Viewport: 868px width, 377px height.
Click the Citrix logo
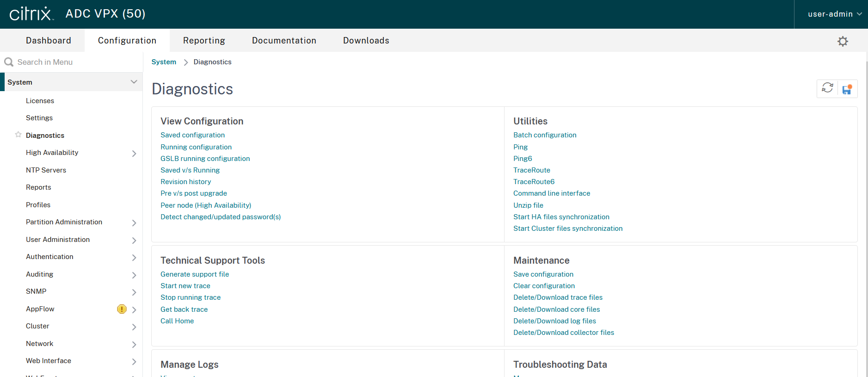tap(31, 14)
